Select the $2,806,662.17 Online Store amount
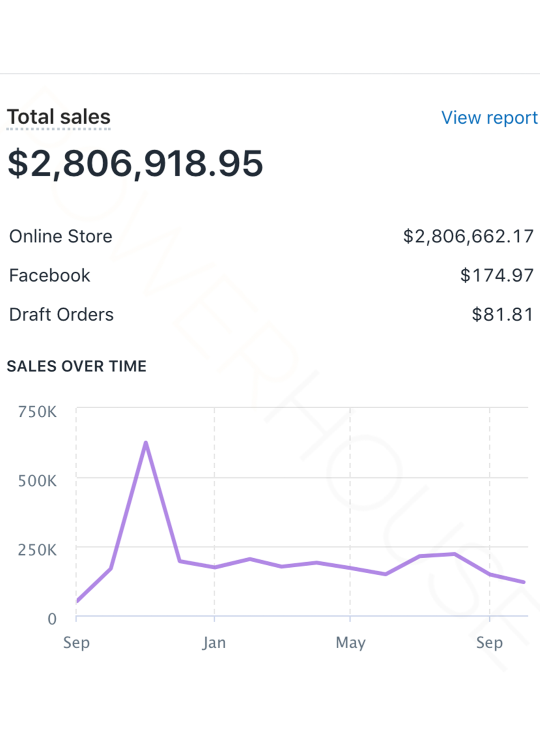Viewport: 540px width, 756px height. point(468,236)
